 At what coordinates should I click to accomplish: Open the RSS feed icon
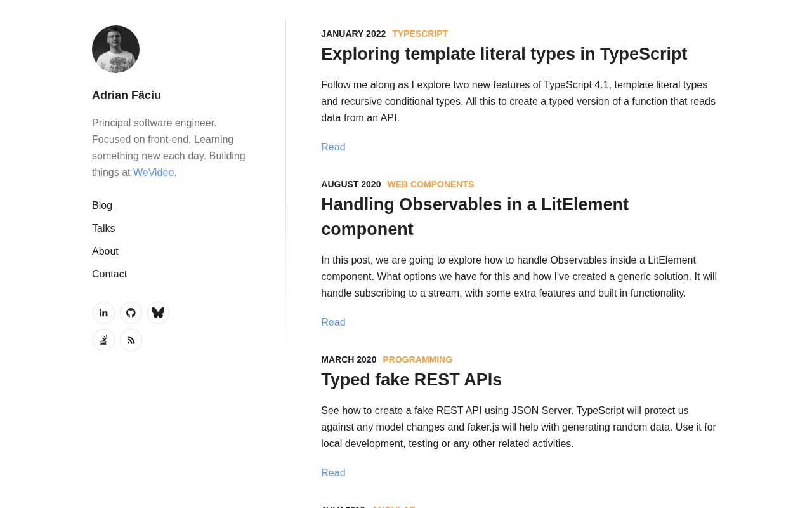click(x=131, y=340)
